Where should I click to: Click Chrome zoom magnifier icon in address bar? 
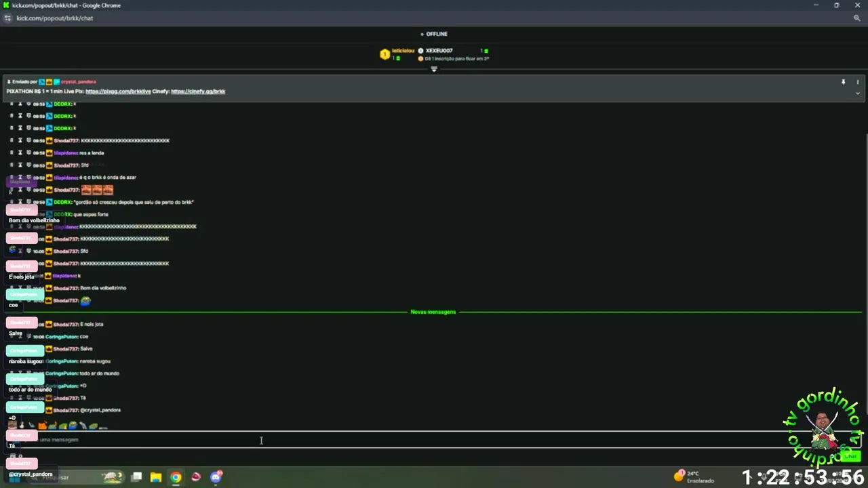click(857, 18)
